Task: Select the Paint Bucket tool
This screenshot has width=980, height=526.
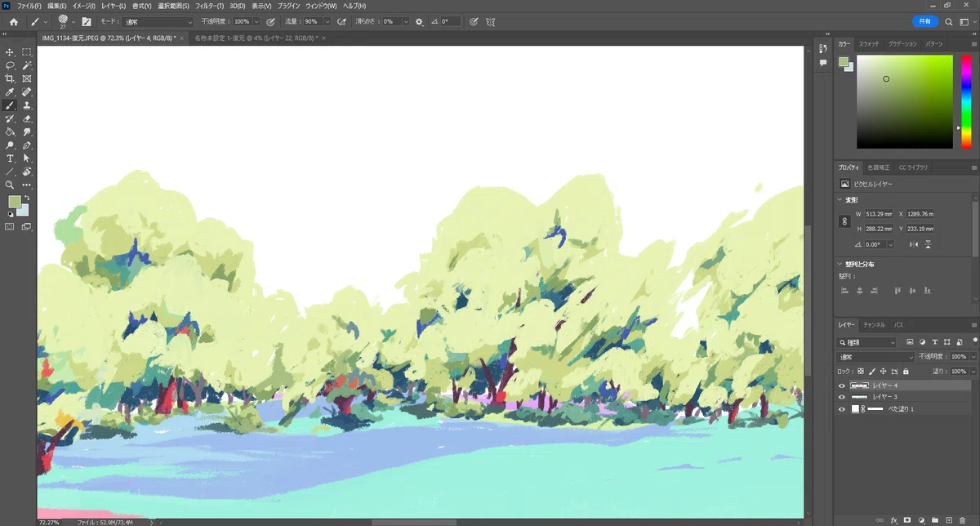Action: click(x=11, y=131)
